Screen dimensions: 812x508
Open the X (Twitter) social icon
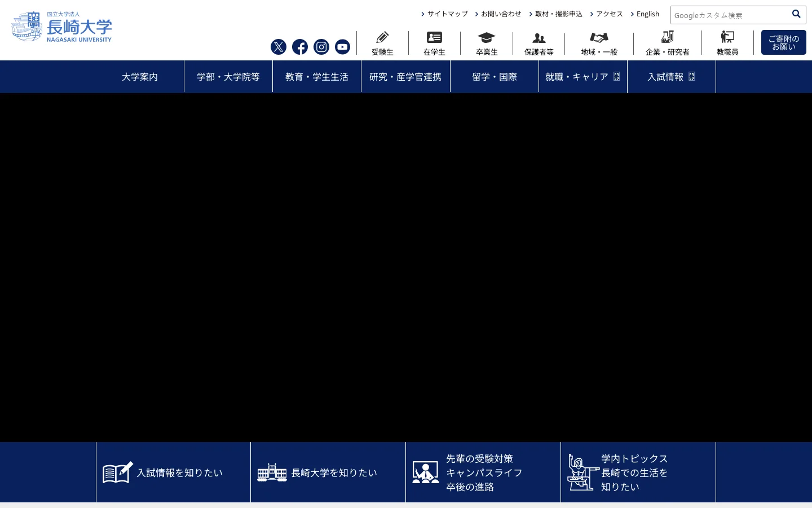pyautogui.click(x=279, y=47)
